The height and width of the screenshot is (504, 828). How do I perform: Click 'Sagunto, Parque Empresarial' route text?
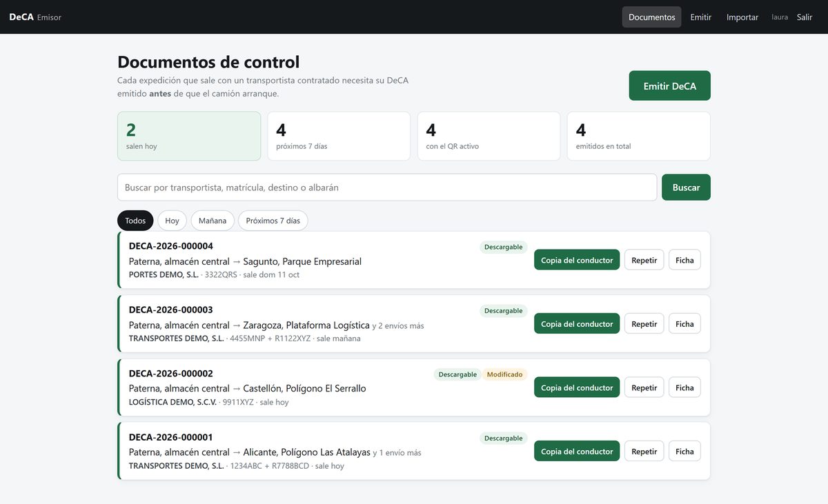[x=302, y=261]
